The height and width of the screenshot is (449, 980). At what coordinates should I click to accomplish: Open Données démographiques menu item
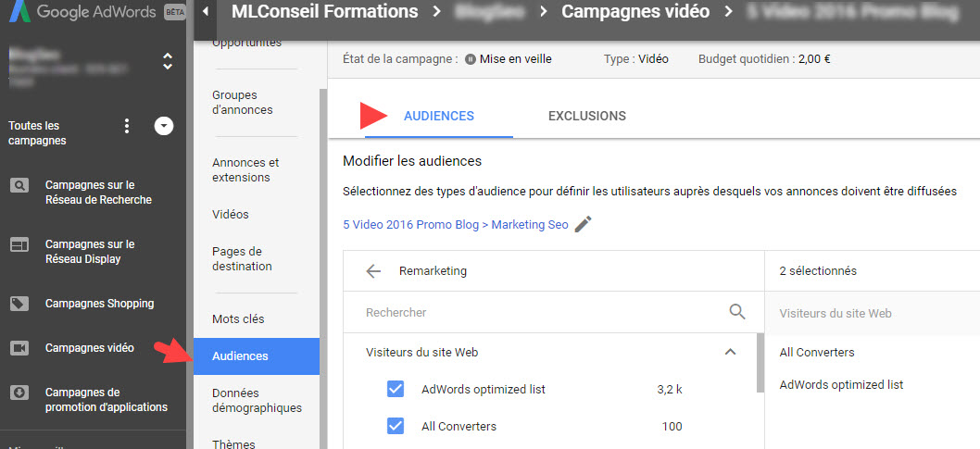(x=257, y=400)
